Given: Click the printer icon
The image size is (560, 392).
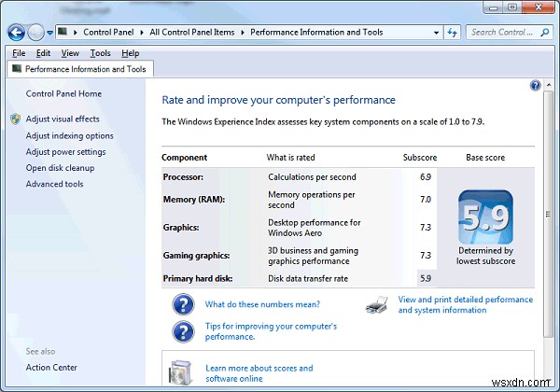Looking at the screenshot, I should [x=377, y=304].
